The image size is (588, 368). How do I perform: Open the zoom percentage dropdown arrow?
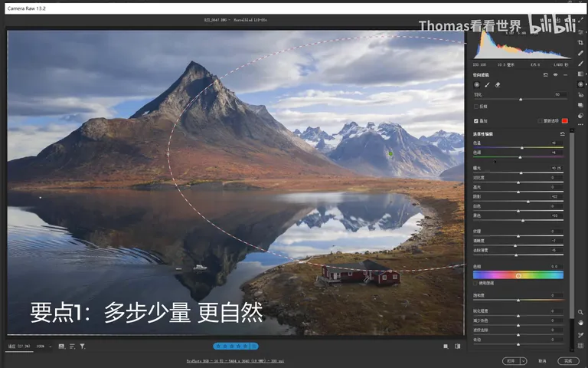click(x=51, y=347)
